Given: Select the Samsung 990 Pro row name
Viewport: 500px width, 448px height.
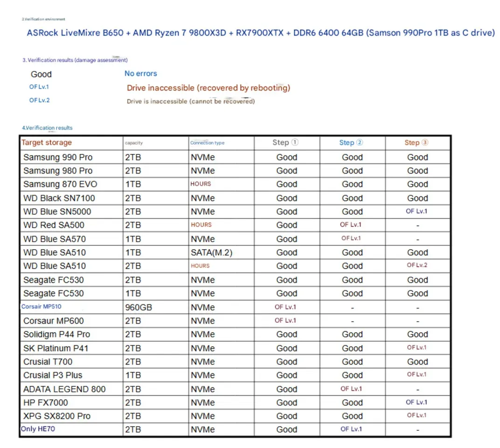Looking at the screenshot, I should tap(58, 157).
